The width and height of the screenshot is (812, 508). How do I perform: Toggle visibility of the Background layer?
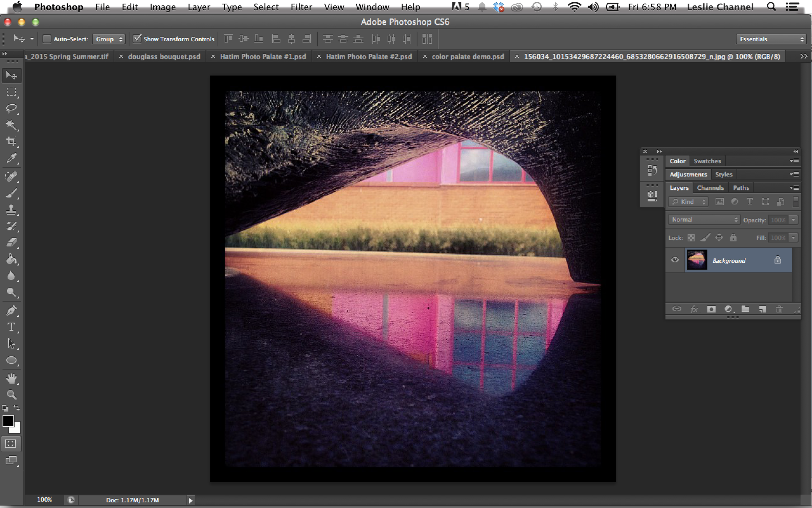point(675,260)
